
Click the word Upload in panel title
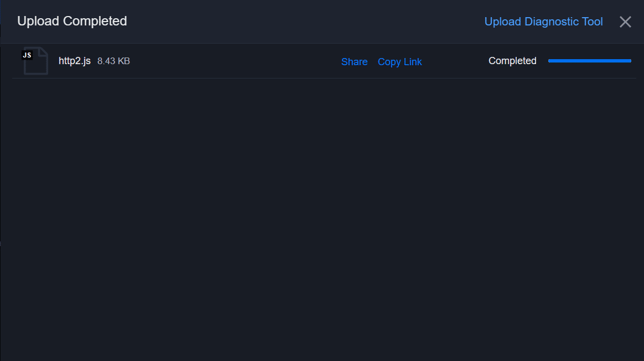click(x=38, y=21)
